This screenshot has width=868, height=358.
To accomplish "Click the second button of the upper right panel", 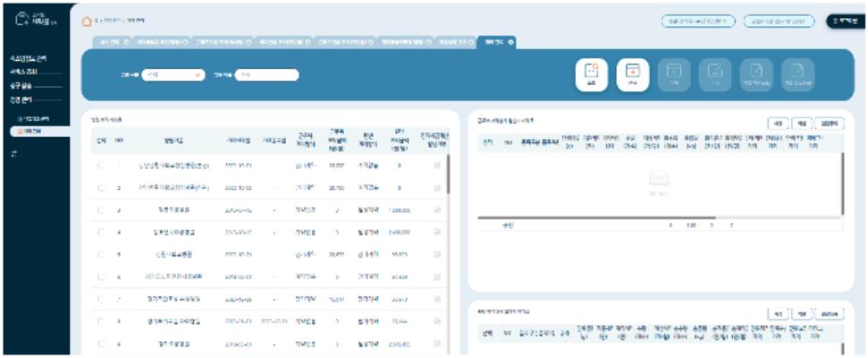I will coord(802,123).
